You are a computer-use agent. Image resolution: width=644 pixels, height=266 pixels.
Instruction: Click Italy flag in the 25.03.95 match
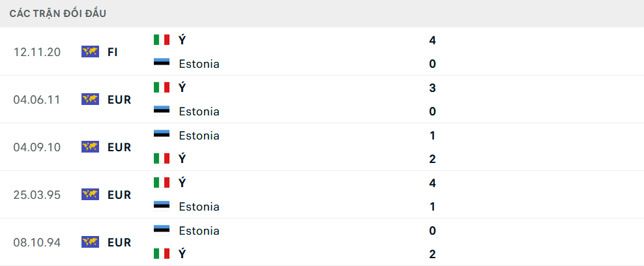tap(162, 183)
